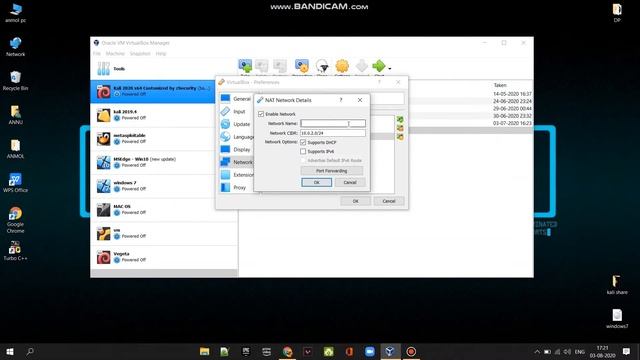Click the add NAT network icon
The height and width of the screenshot is (360, 640).
[x=400, y=120]
